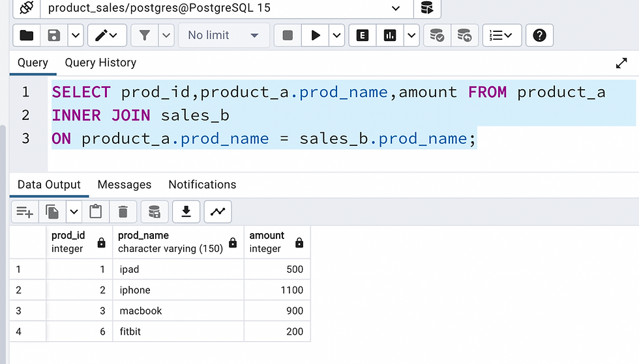Commit the transaction
639x364 pixels.
pyautogui.click(x=437, y=35)
